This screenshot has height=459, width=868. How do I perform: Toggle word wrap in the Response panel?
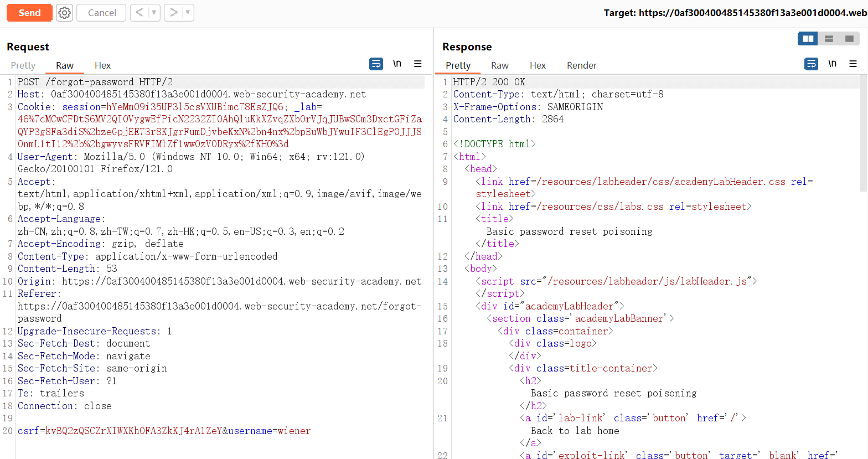(811, 64)
